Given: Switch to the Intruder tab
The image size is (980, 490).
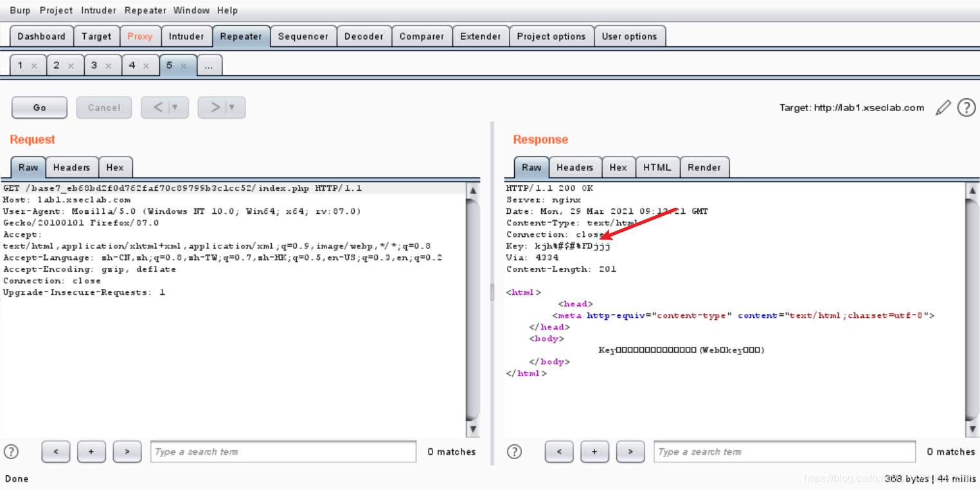Looking at the screenshot, I should 186,37.
